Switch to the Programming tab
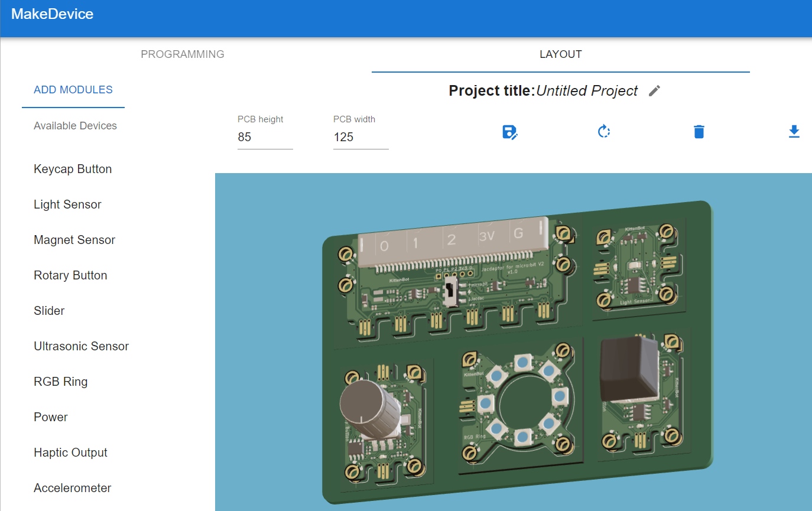 [x=183, y=54]
